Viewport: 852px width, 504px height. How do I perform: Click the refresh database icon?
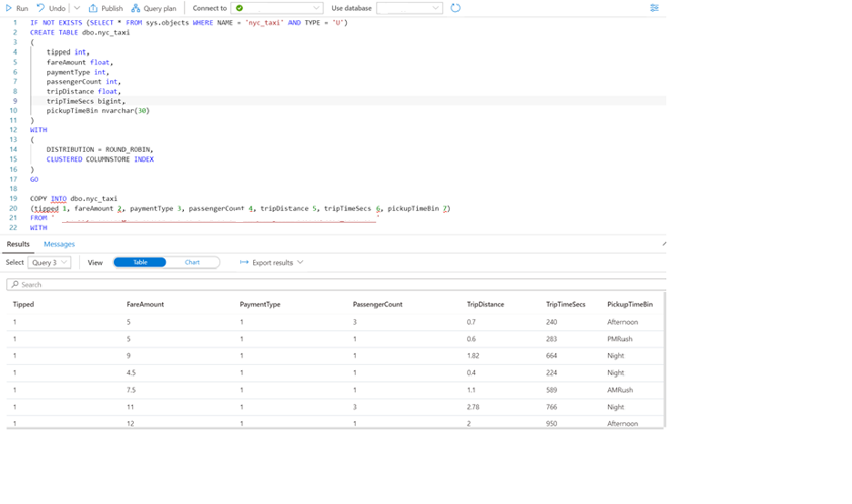[455, 8]
